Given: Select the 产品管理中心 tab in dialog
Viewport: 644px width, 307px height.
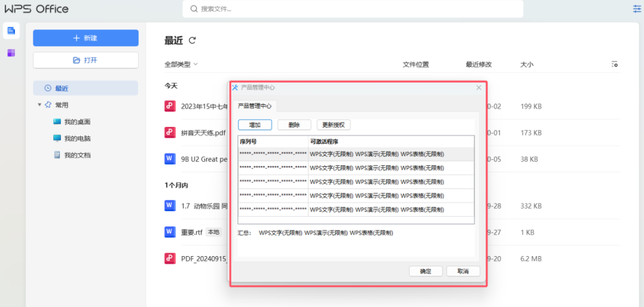Looking at the screenshot, I should (x=255, y=105).
